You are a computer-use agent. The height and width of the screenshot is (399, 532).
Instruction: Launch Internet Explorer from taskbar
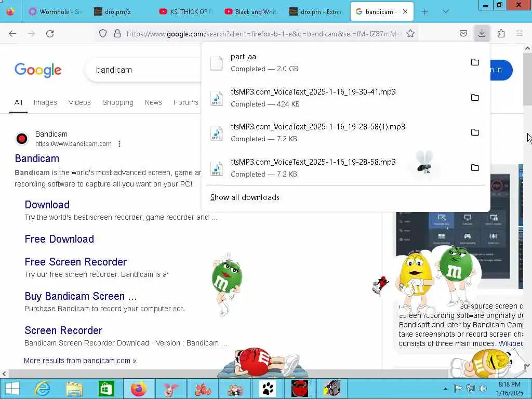pyautogui.click(x=43, y=389)
